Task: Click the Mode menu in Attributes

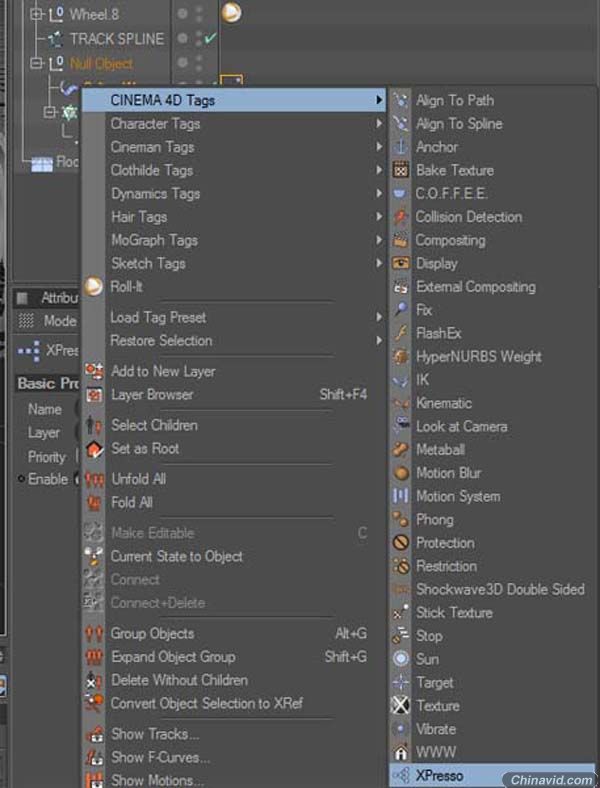Action: point(60,321)
